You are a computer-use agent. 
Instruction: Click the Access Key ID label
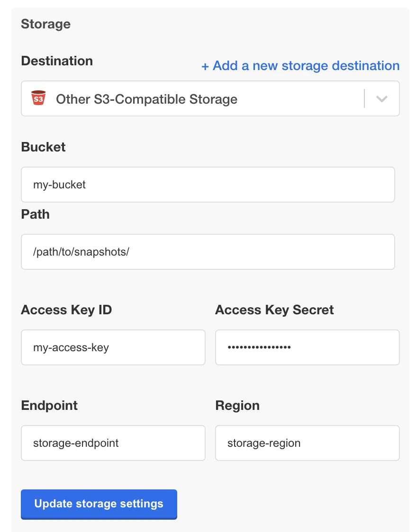(x=66, y=310)
